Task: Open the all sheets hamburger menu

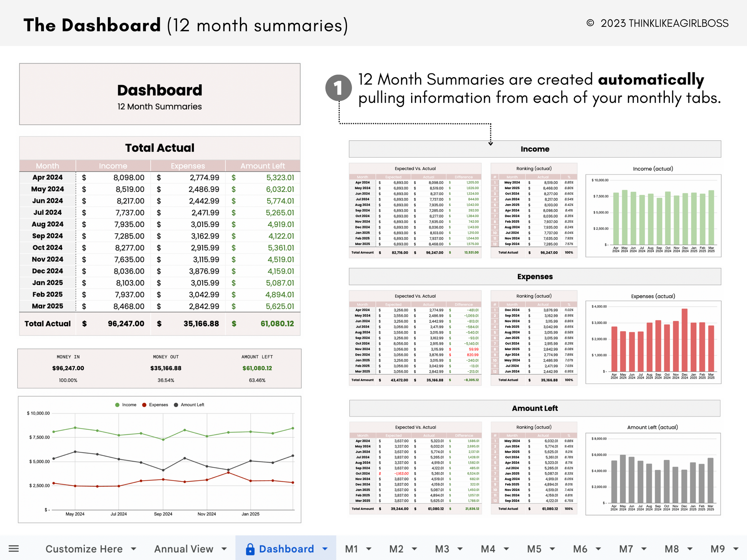Action: coord(14,548)
